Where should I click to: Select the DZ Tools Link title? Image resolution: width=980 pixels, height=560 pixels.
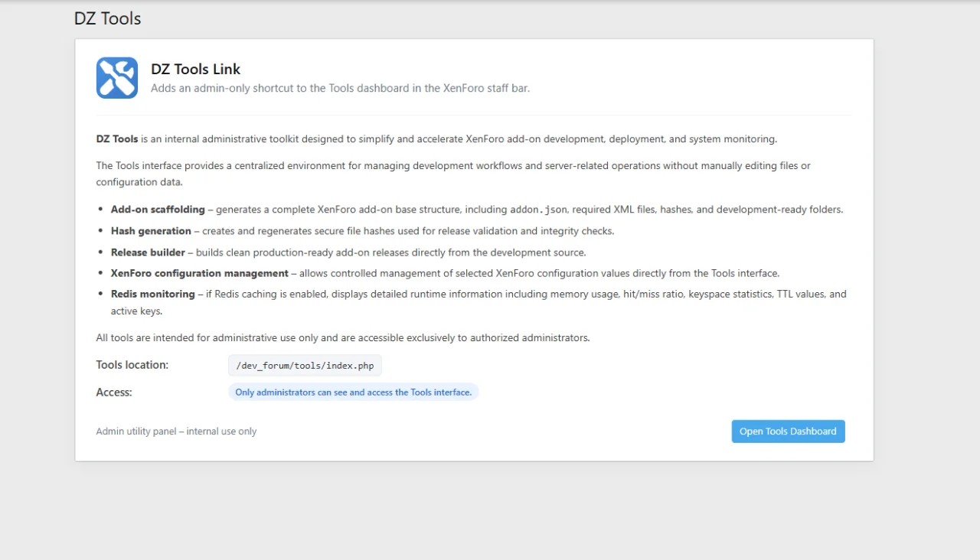(195, 69)
